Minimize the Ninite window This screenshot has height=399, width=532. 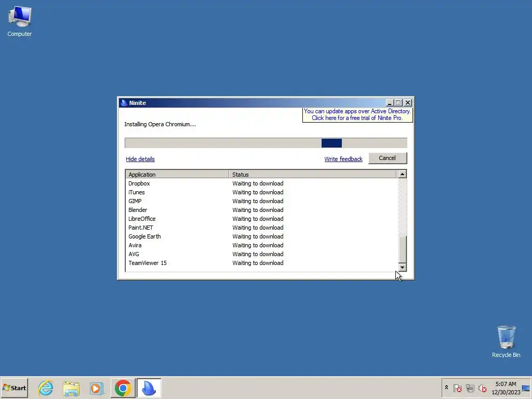390,103
